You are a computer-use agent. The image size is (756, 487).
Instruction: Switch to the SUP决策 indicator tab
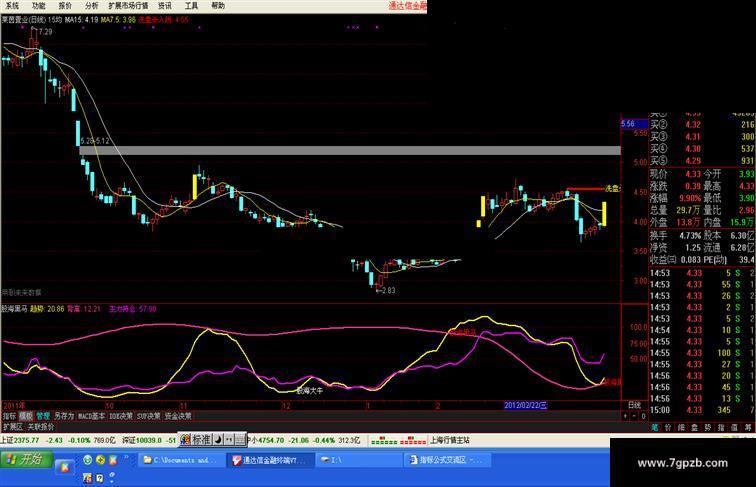click(x=148, y=416)
